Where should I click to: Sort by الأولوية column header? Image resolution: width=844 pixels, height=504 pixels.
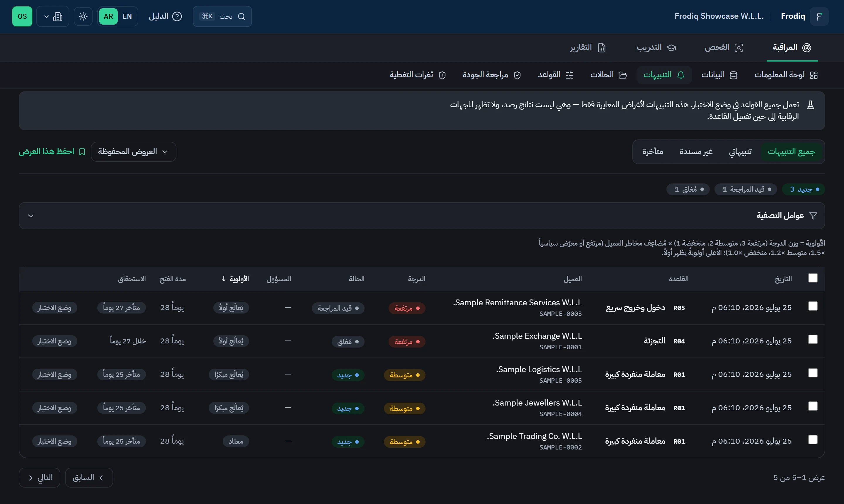(x=235, y=279)
